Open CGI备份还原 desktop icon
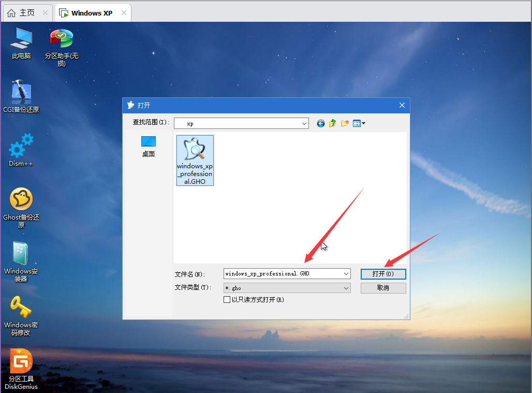The image size is (532, 393). (x=21, y=96)
